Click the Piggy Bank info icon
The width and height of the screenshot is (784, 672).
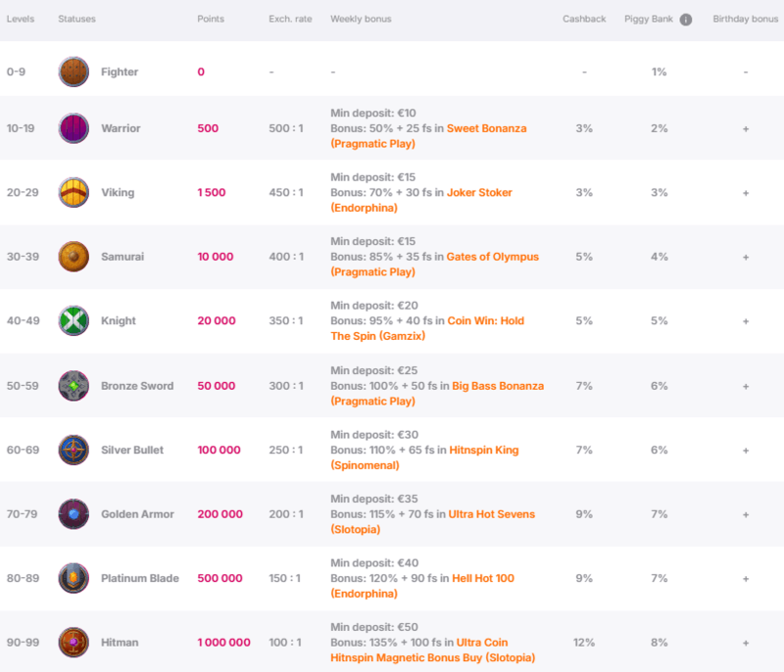685,20
